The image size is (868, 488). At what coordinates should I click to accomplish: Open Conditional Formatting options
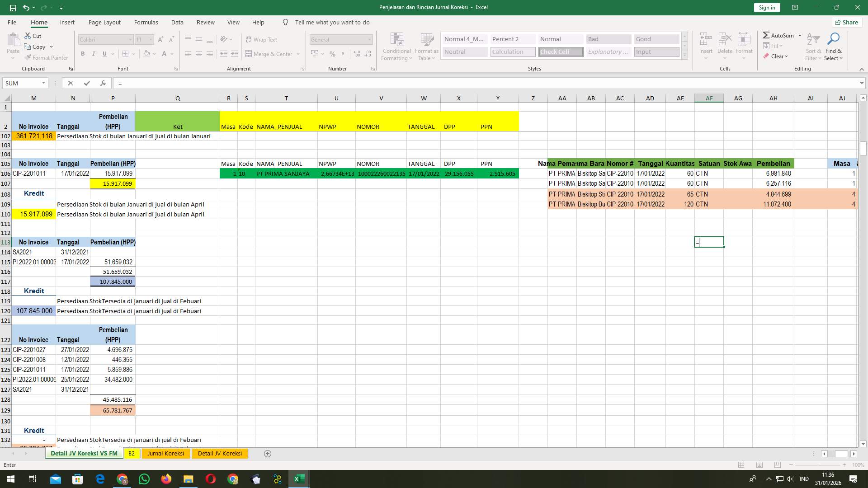point(396,46)
